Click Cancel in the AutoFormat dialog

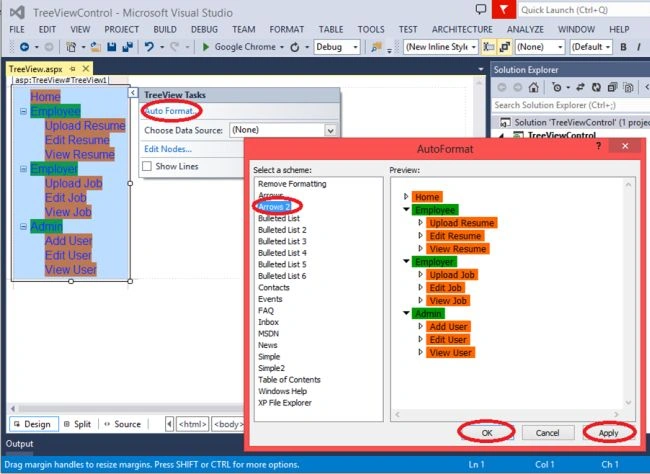tap(548, 433)
